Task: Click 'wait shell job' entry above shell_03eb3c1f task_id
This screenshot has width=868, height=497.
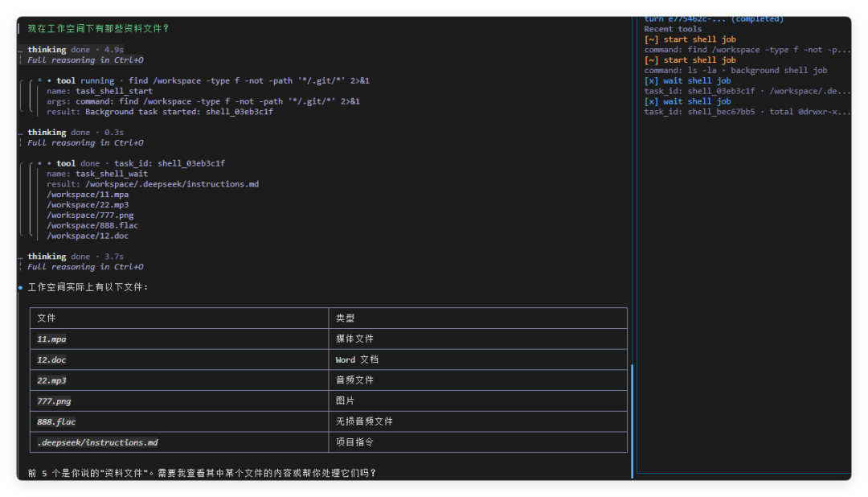Action: coord(687,81)
